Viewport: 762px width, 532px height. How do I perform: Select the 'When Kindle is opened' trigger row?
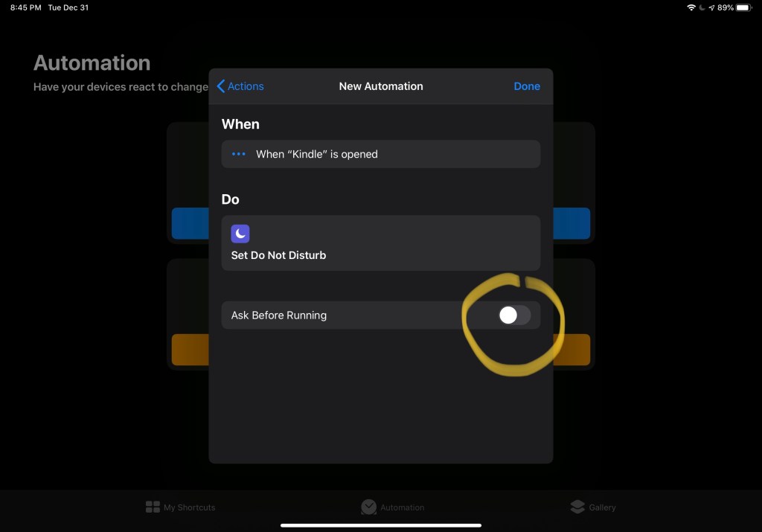380,154
